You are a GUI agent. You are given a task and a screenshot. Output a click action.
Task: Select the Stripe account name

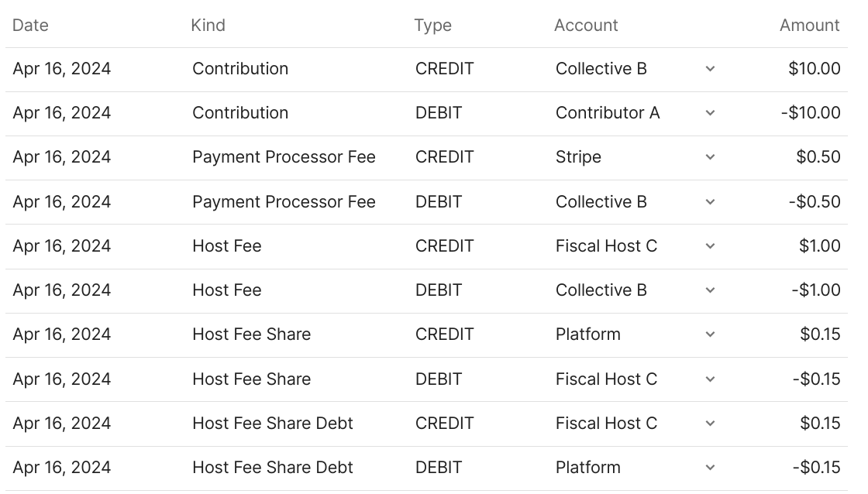tap(578, 157)
